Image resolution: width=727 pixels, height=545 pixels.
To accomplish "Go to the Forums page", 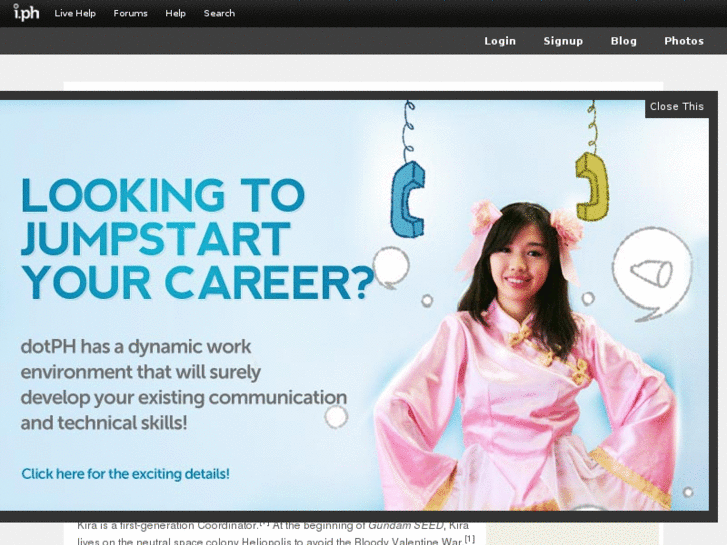I will [x=130, y=13].
